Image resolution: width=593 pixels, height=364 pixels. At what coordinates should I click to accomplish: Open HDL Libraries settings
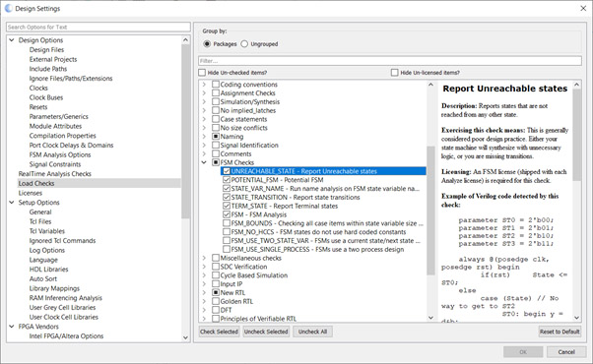(49, 270)
